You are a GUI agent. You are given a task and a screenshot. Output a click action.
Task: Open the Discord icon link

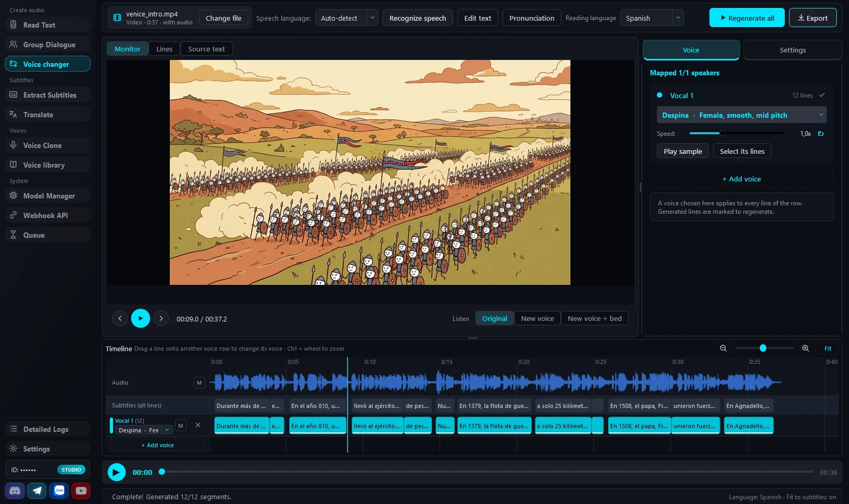tap(15, 491)
